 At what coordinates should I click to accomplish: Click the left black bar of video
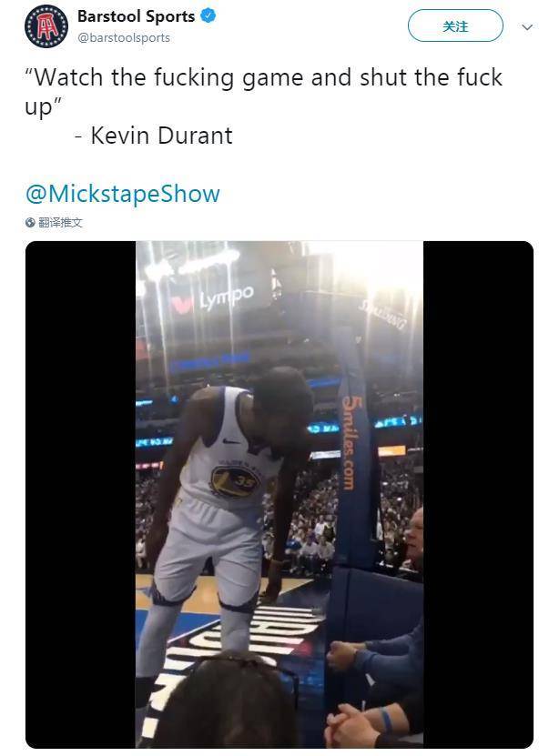pos(80,494)
